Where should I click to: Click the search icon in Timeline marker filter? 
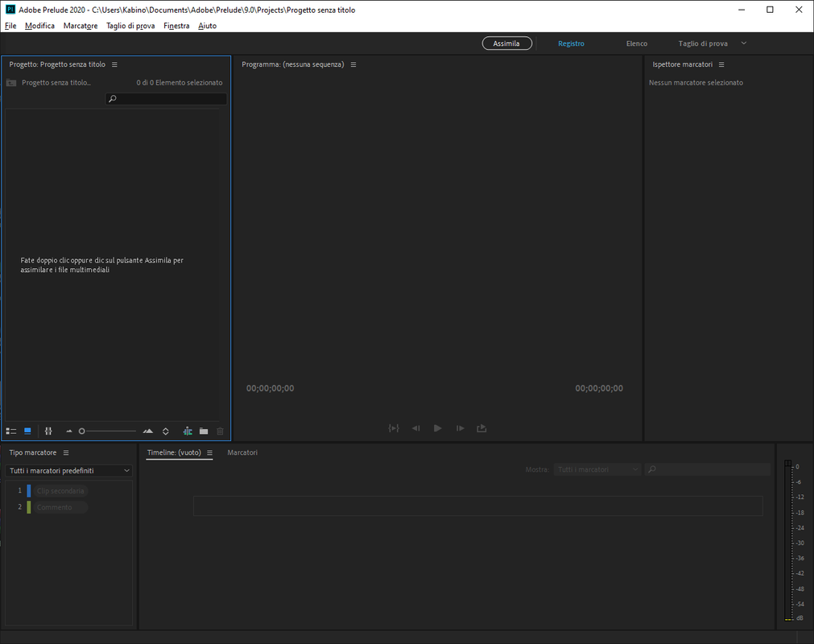pos(652,469)
